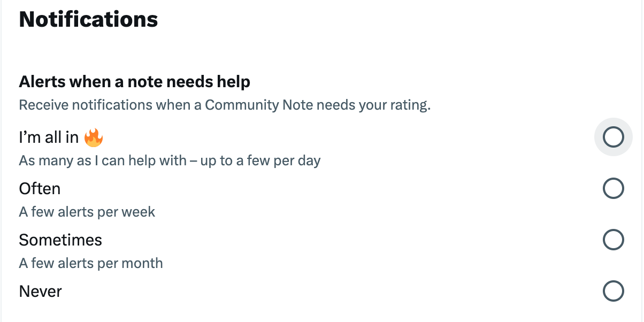Screen dimensions: 644x322
Task: Click the Notifications page heading
Action: coord(89,20)
